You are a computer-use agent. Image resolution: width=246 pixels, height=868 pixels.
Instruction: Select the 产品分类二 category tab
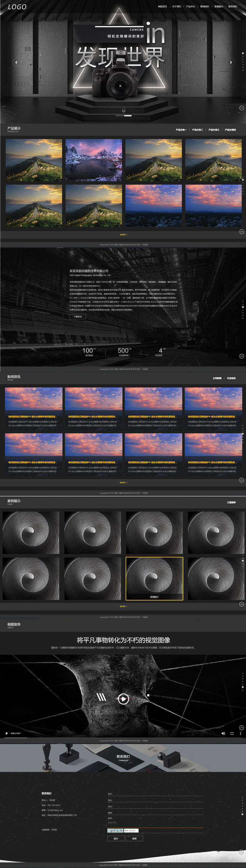[197, 130]
